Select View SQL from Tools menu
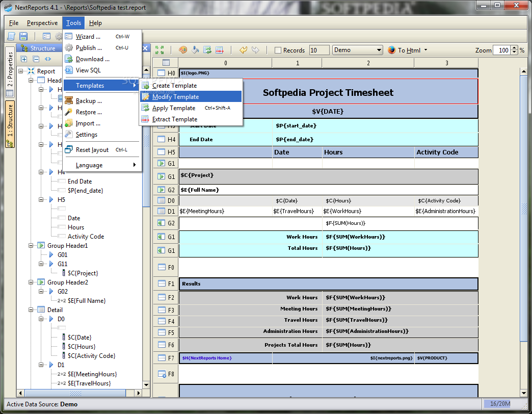Image resolution: width=532 pixels, height=414 pixels. coord(102,70)
